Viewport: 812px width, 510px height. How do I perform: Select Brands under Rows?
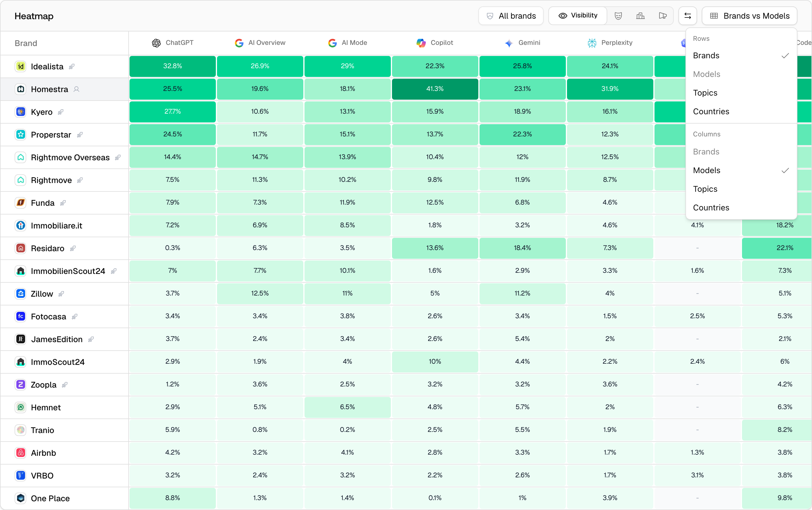click(x=741, y=56)
